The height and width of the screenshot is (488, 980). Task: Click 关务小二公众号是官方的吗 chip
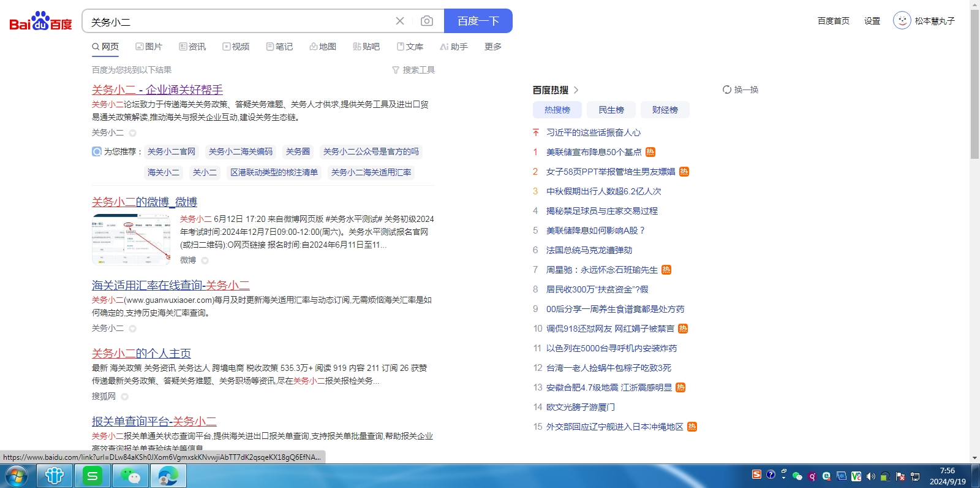click(x=371, y=151)
